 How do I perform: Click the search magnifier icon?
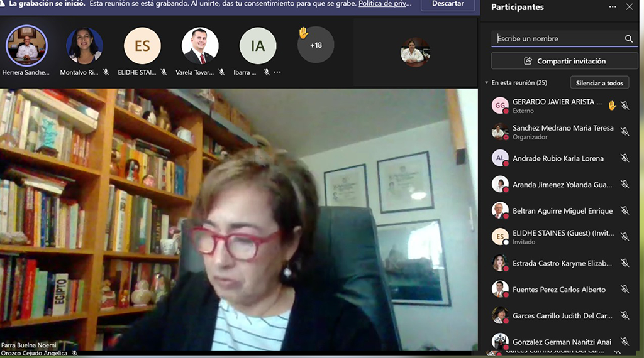coord(628,38)
